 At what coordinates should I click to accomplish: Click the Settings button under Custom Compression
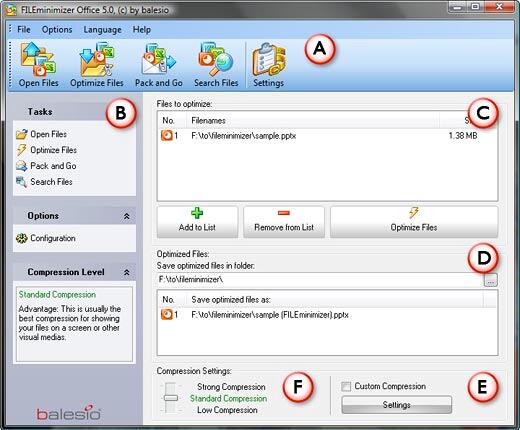tap(397, 405)
